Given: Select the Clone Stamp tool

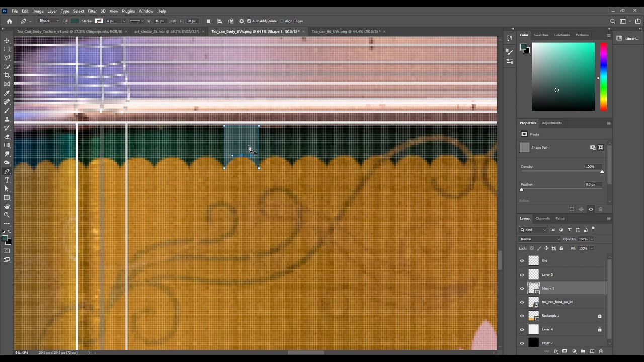Looking at the screenshot, I should pos(7,119).
